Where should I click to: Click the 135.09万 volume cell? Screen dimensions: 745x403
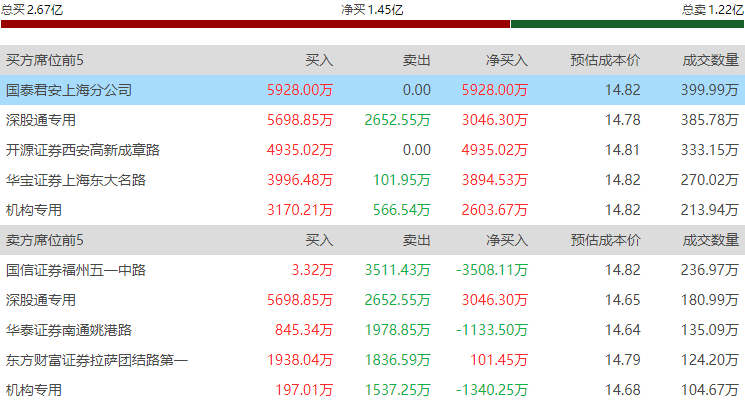(709, 330)
